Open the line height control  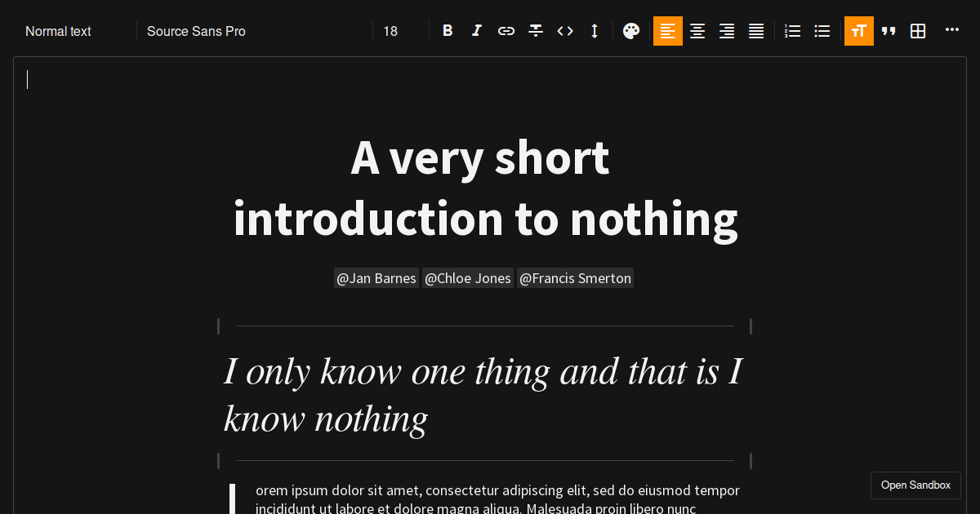click(595, 31)
